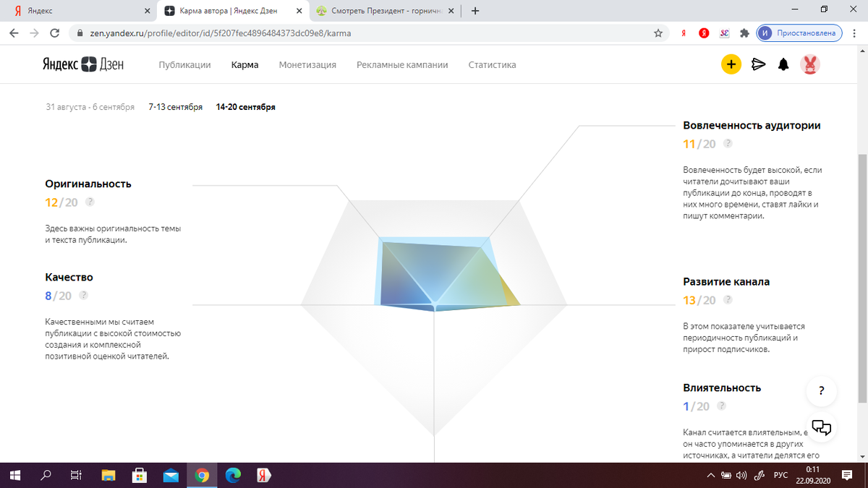Show help hint next to Качество score
The height and width of the screenshot is (488, 868).
84,296
